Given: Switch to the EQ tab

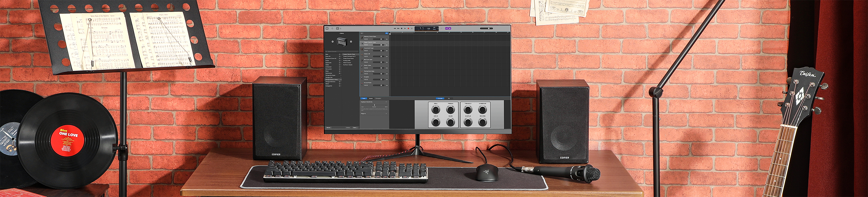Looking at the screenshot, I should click(449, 99).
